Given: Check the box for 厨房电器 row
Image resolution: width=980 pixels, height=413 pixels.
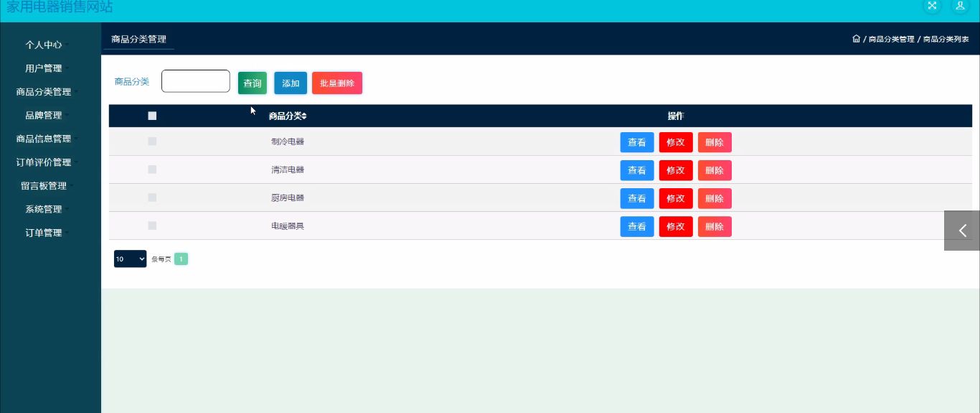Looking at the screenshot, I should (x=152, y=198).
